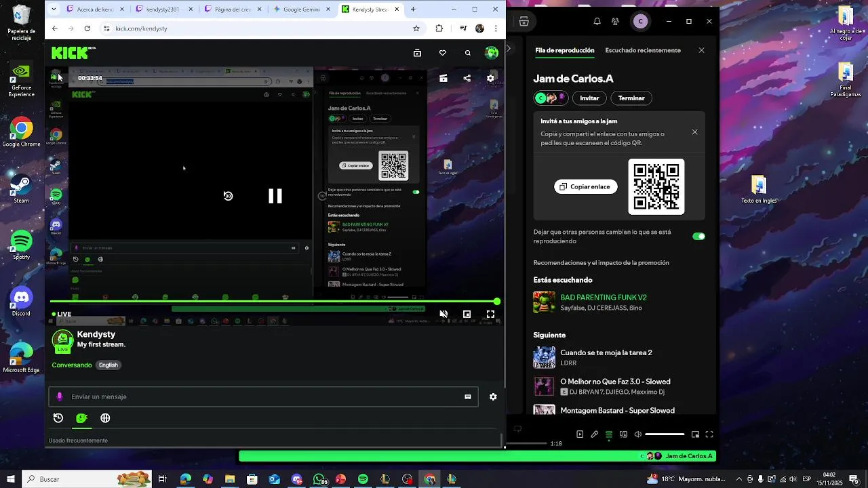Seek on the green video progress bar
The width and height of the screenshot is (868, 488).
tap(273, 302)
